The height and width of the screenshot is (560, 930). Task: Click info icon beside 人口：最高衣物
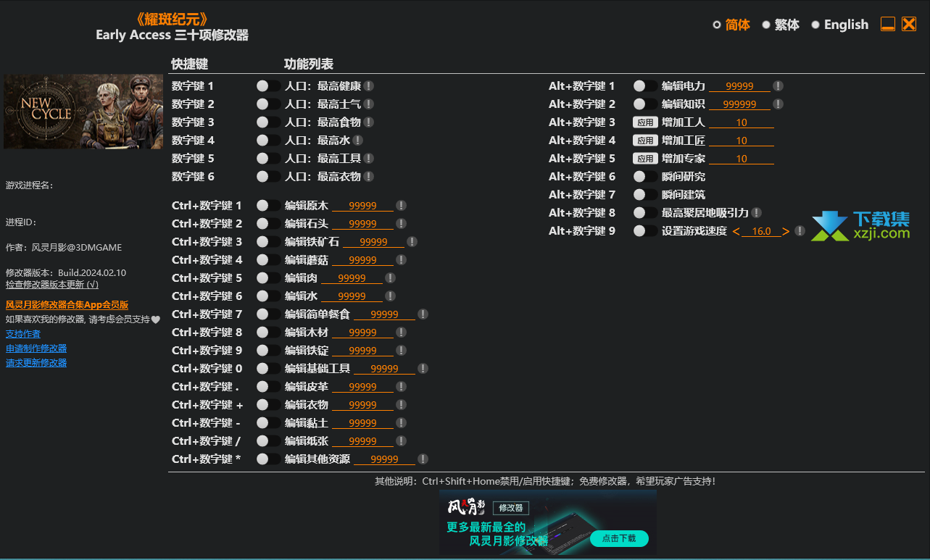[369, 176]
